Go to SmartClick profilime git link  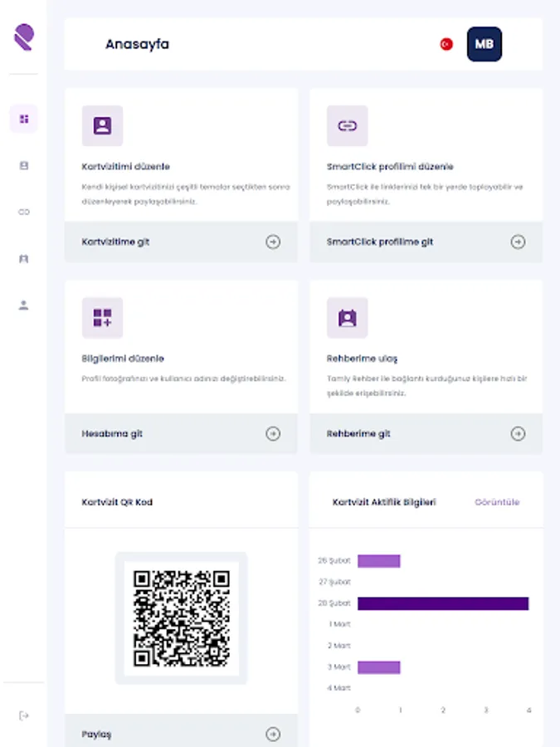point(379,242)
